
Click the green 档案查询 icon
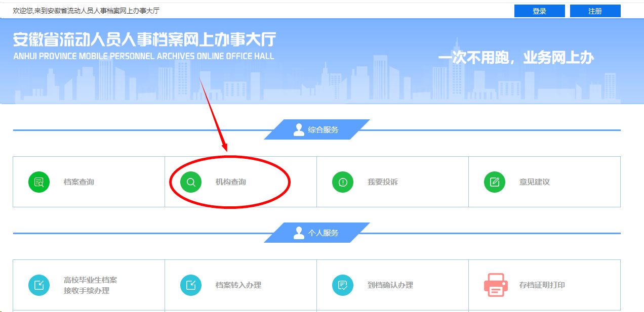pyautogui.click(x=39, y=182)
